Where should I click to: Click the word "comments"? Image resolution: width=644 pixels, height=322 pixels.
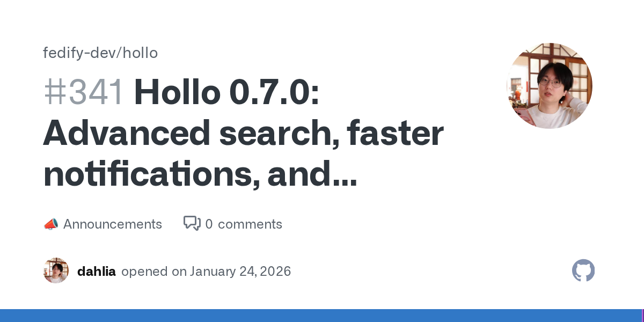250,224
